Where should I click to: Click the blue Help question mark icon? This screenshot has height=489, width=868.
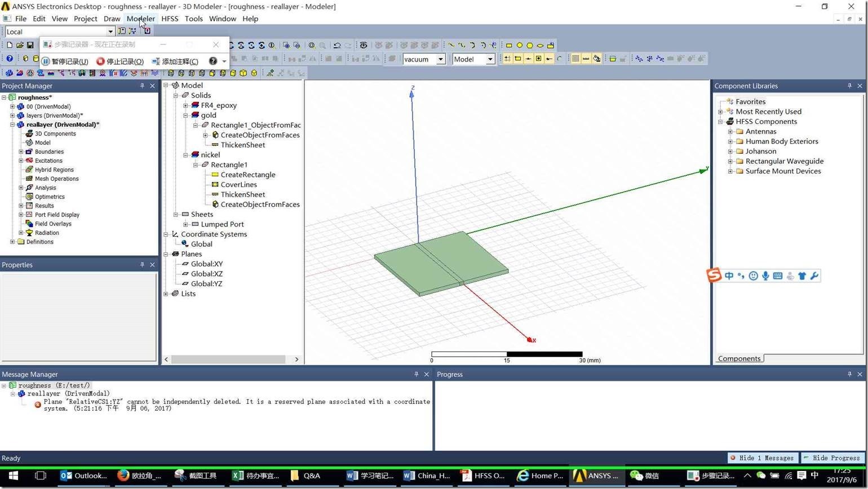[x=10, y=59]
